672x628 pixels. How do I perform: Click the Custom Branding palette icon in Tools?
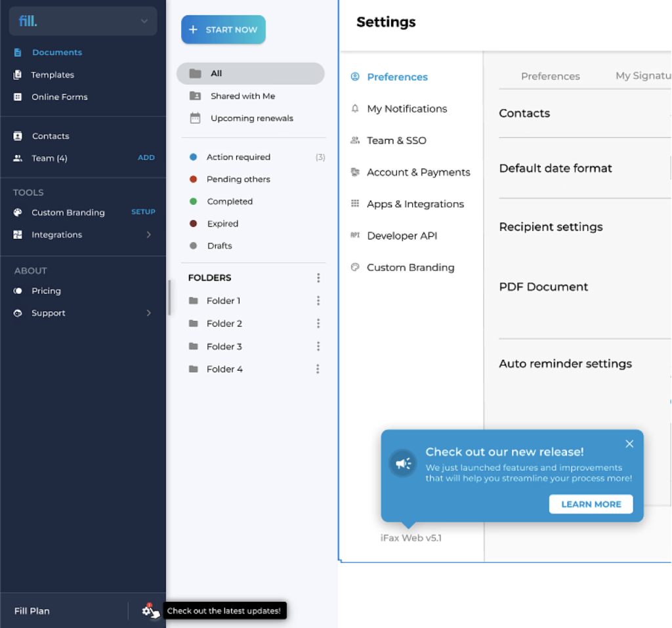[x=18, y=212]
